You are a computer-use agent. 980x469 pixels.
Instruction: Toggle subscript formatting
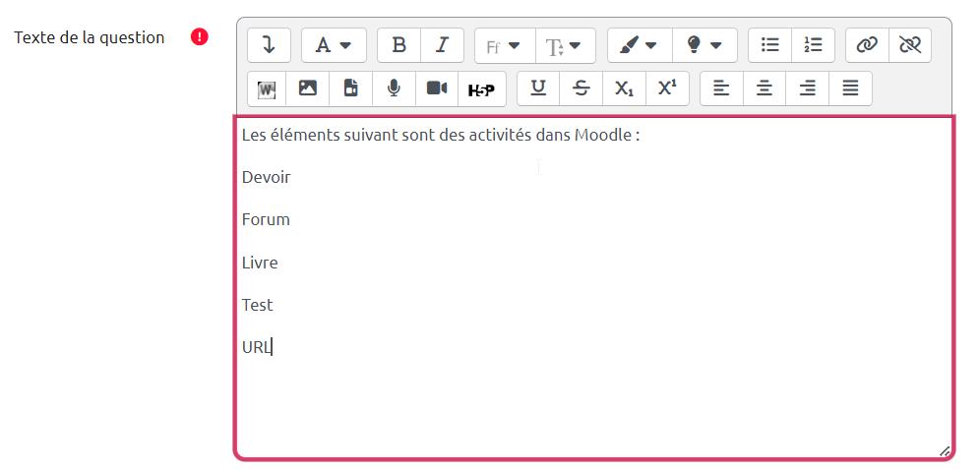click(x=624, y=88)
